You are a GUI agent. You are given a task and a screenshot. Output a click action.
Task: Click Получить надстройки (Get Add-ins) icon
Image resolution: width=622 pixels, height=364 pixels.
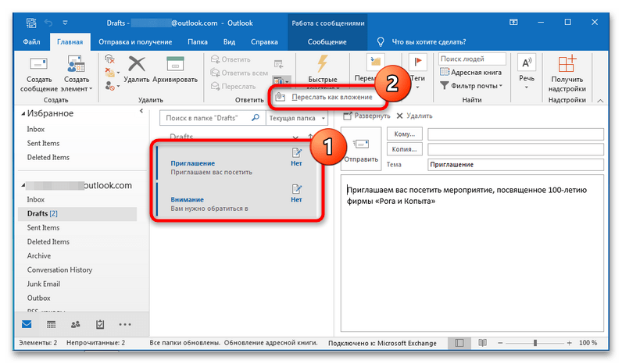click(567, 64)
